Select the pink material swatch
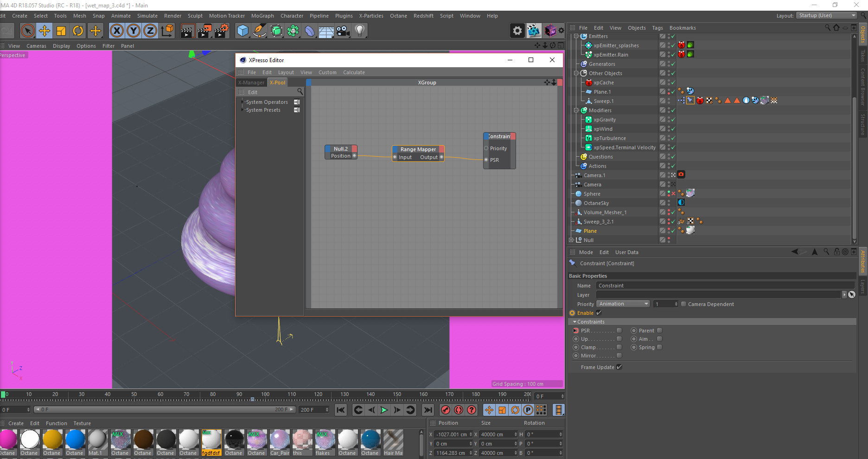Screen dimensions: 868x459 coord(7,439)
